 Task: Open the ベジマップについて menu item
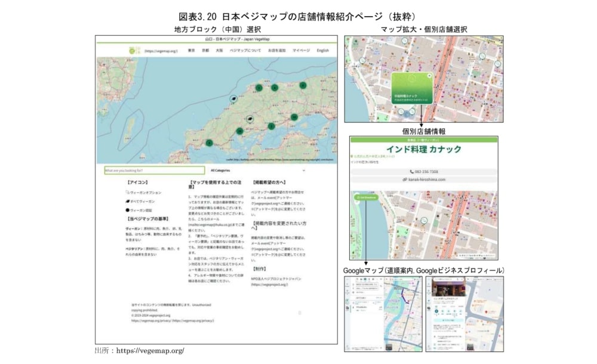coord(245,50)
